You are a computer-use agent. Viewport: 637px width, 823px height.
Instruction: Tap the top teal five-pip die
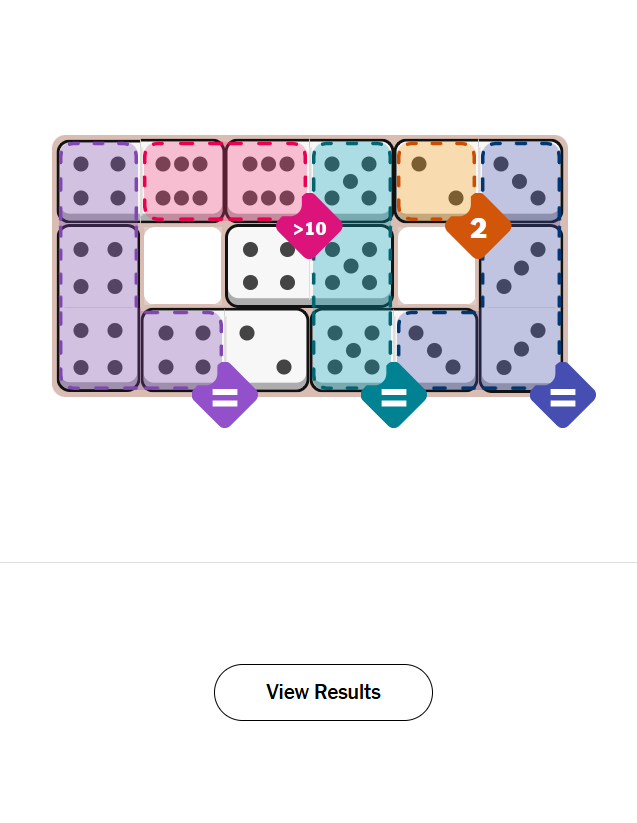(351, 180)
